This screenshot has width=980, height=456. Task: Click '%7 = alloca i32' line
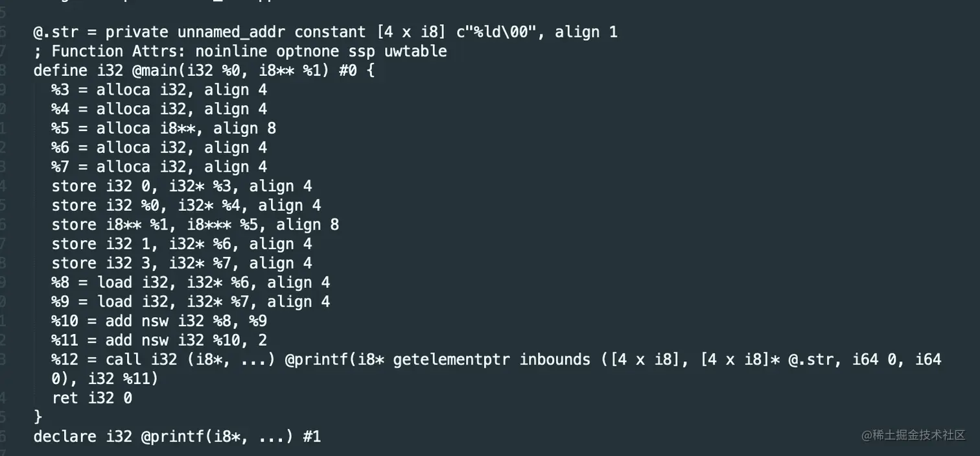point(159,167)
